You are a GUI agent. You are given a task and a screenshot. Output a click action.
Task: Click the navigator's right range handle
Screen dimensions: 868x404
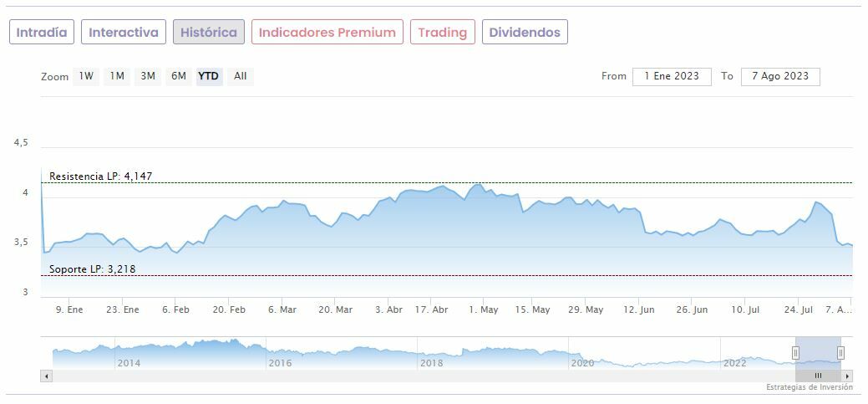(840, 352)
